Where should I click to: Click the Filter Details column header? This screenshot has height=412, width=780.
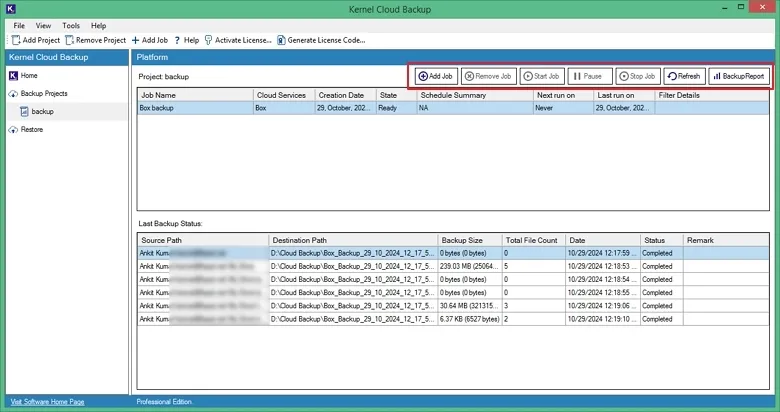pos(712,95)
